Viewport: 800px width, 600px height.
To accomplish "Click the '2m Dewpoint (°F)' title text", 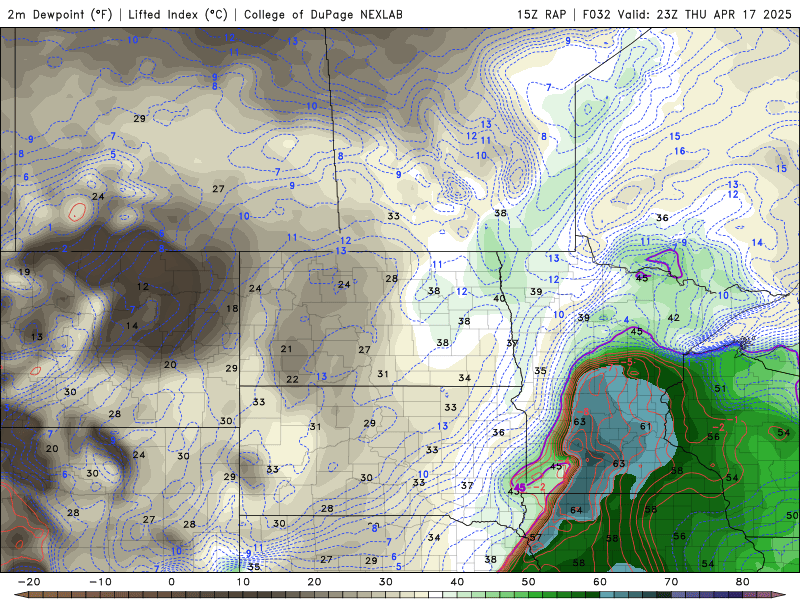I will click(60, 15).
